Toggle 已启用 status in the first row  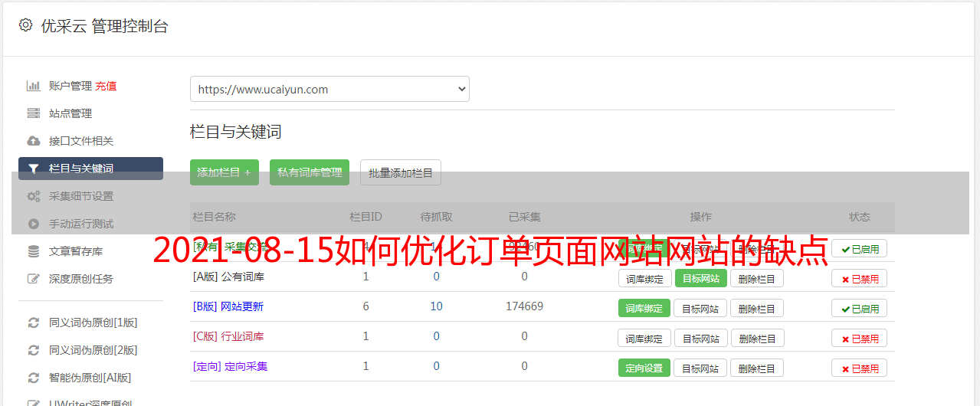pyautogui.click(x=860, y=248)
